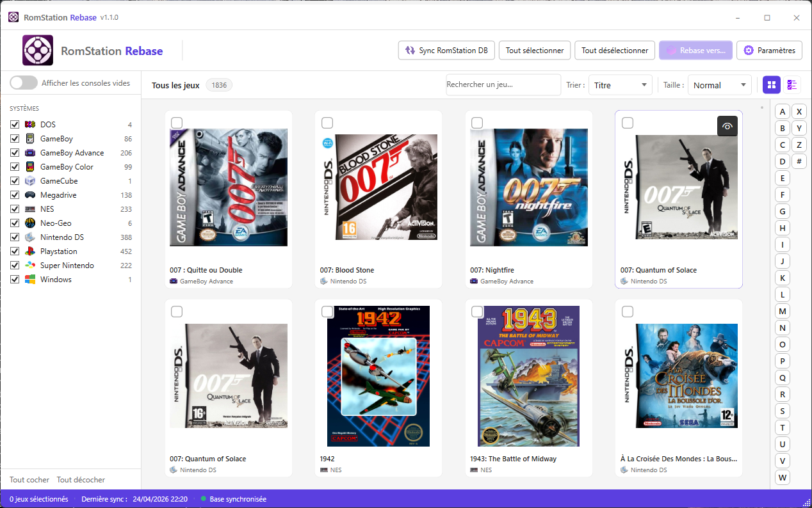812x508 pixels.
Task: Toggle 'Afficher les consoles vides' switch
Action: (x=24, y=83)
